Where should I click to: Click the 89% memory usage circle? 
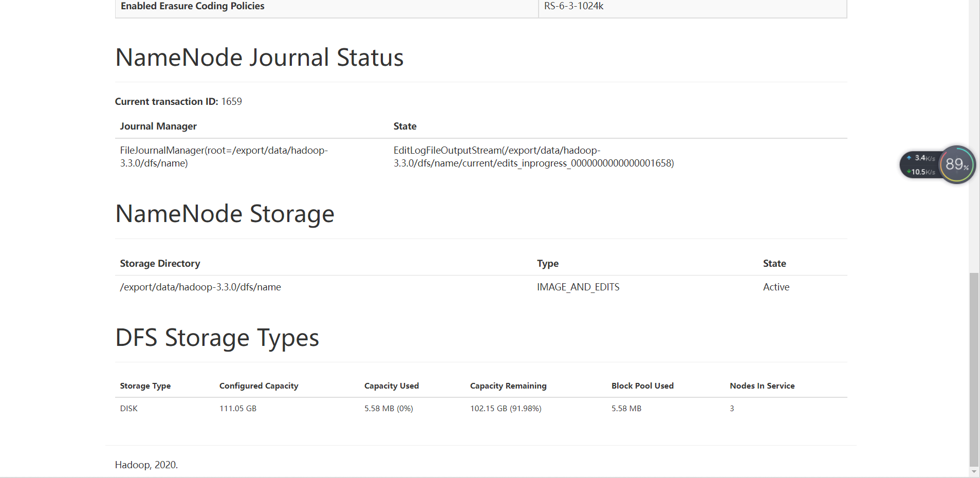coord(956,164)
